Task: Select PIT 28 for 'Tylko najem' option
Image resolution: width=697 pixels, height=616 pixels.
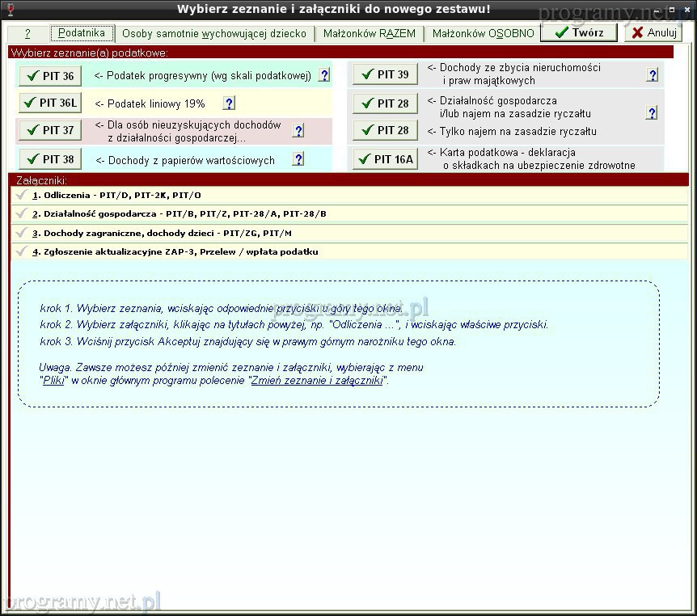Action: (385, 130)
